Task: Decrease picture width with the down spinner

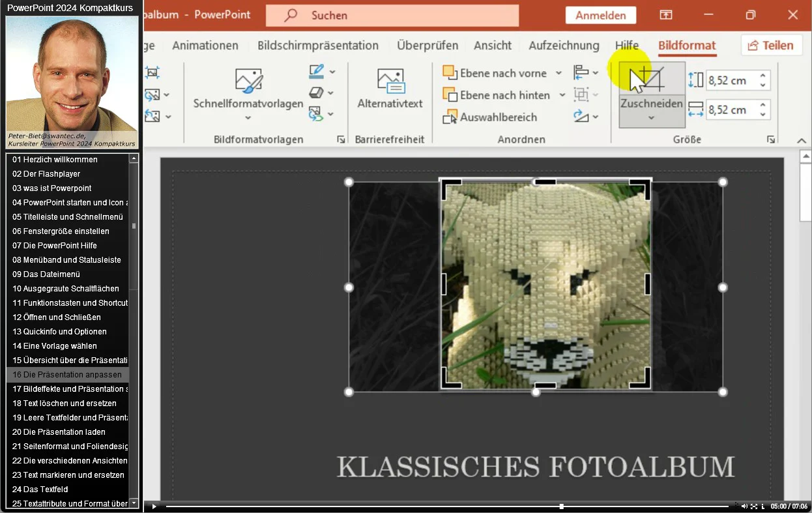Action: [x=763, y=115]
